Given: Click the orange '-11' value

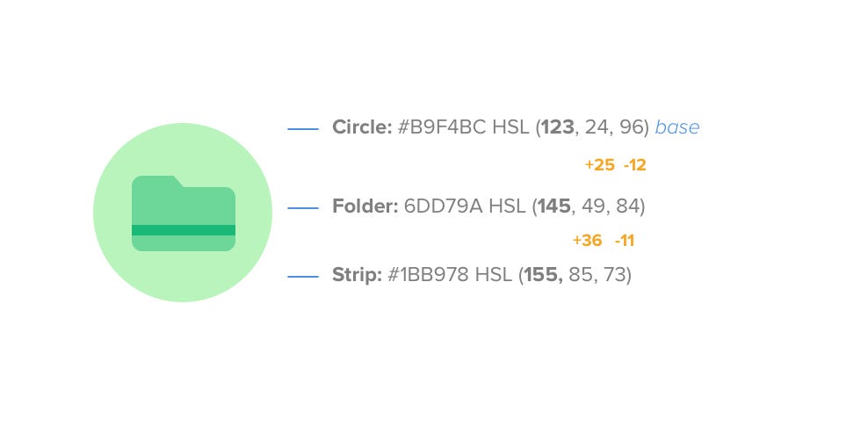Looking at the screenshot, I should pos(625,241).
